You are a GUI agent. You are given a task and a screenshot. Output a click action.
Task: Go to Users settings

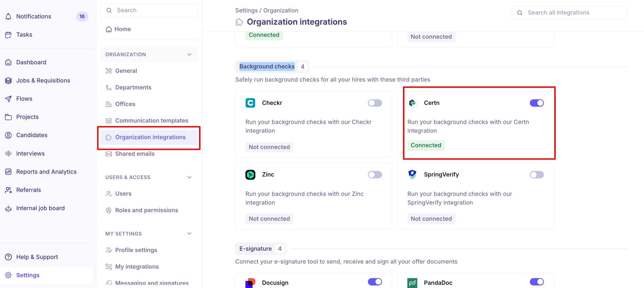[x=149, y=194]
